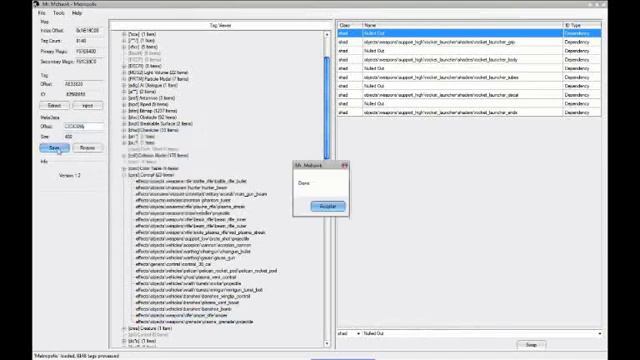Viewport: 640px width, 360px height.
Task: Select the highlighted Nulled Out row
Action: pyautogui.click(x=469, y=33)
